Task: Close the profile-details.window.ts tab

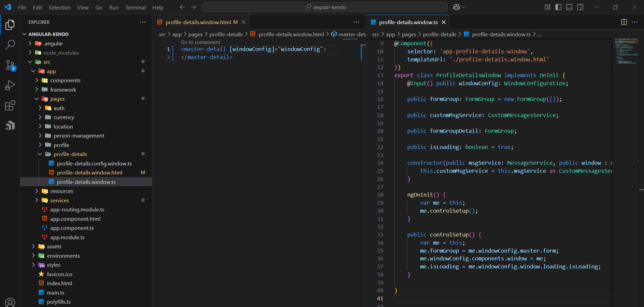Action: click(444, 22)
